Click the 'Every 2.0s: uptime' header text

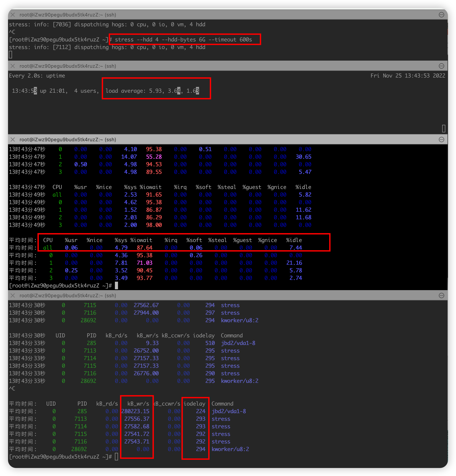[37, 76]
